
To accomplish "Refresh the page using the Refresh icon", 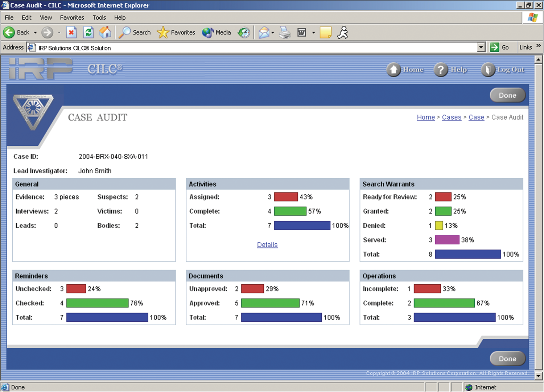I will click(88, 33).
